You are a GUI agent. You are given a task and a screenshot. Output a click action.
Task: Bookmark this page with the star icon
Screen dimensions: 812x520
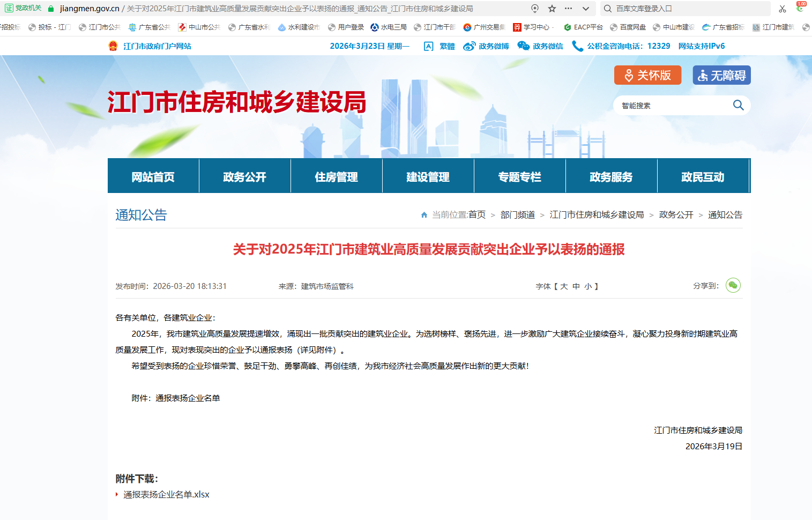552,9
